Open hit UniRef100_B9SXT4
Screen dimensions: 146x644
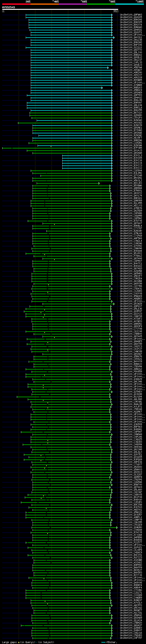tap(131, 25)
